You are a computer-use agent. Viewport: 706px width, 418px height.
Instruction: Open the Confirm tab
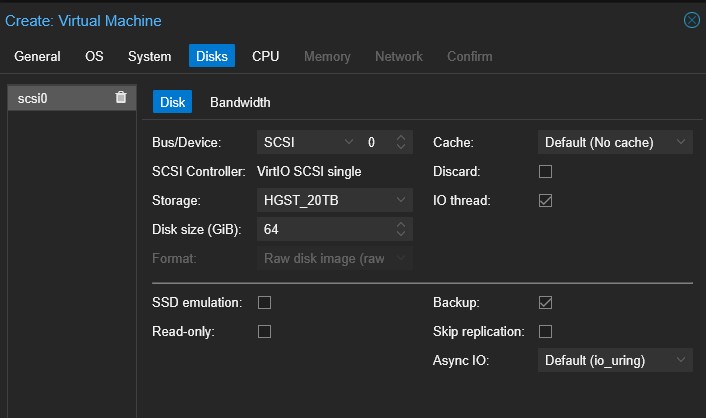[469, 56]
